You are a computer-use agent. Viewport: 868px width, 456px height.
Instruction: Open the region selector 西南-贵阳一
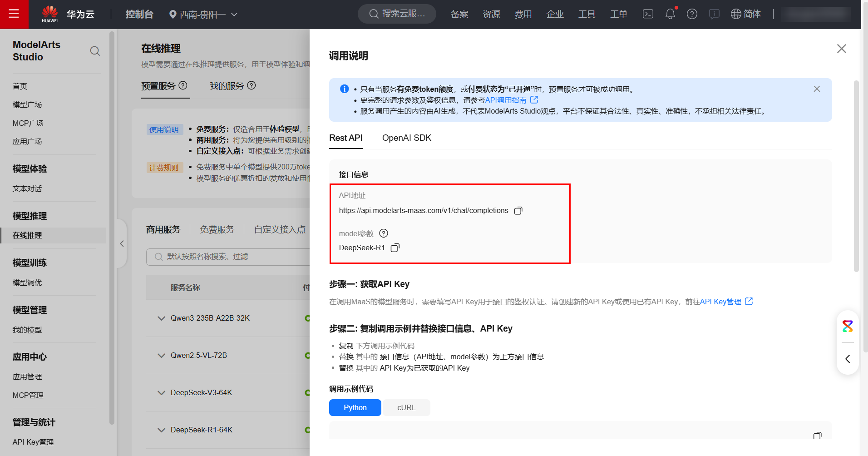[x=203, y=14]
